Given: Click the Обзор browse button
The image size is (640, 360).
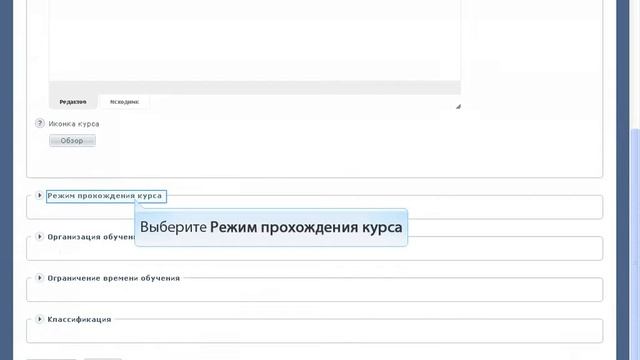Looking at the screenshot, I should coord(72,140).
